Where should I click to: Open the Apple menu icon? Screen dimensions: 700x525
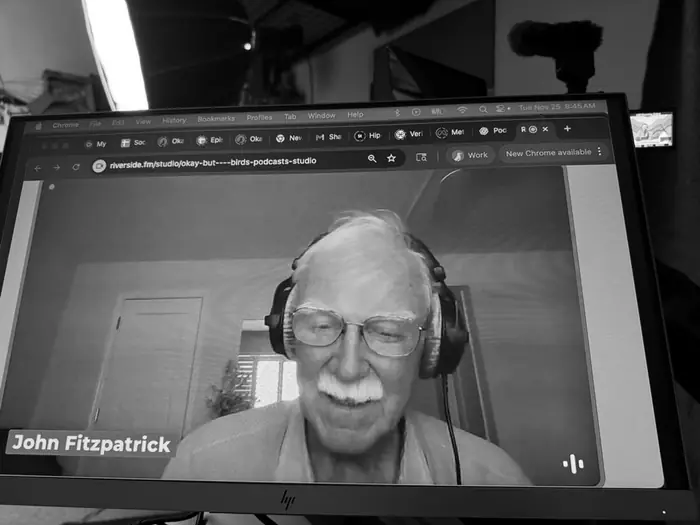(x=38, y=127)
